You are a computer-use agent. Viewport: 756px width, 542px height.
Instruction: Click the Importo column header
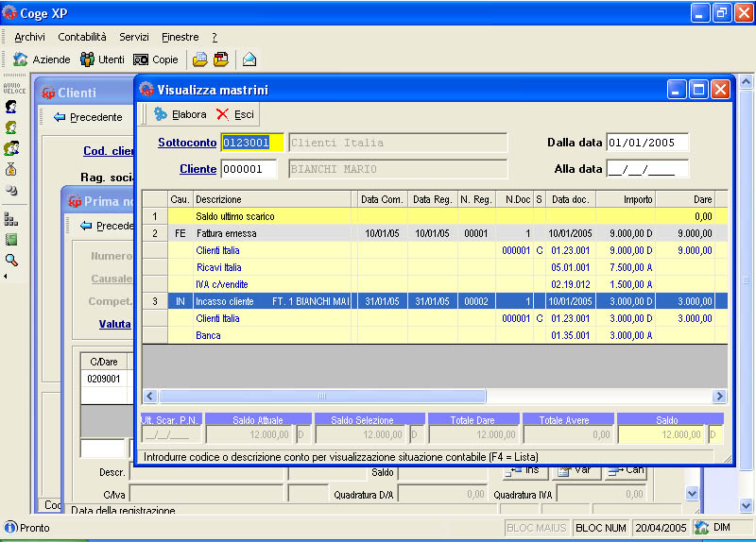[x=626, y=199]
